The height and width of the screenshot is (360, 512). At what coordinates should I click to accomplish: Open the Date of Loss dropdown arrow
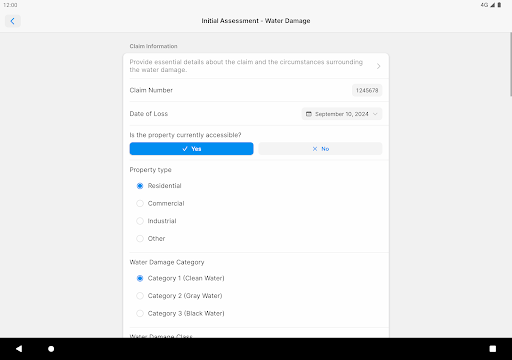tap(375, 114)
